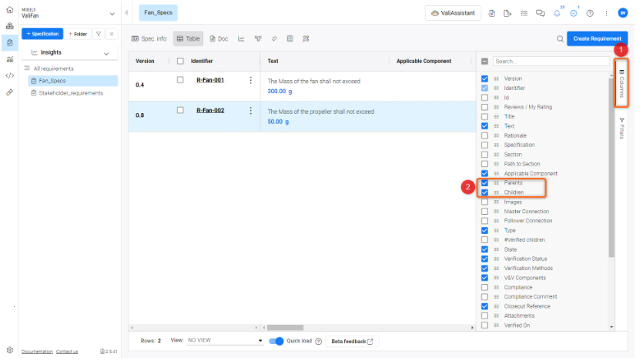Screen dimensions: 643x364
Task: Click the + Folder button
Action: click(78, 34)
